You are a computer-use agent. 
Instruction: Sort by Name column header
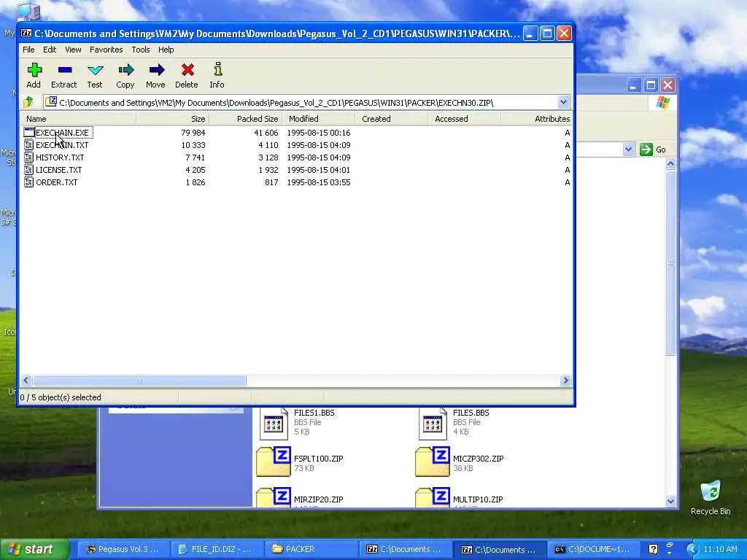pos(79,119)
